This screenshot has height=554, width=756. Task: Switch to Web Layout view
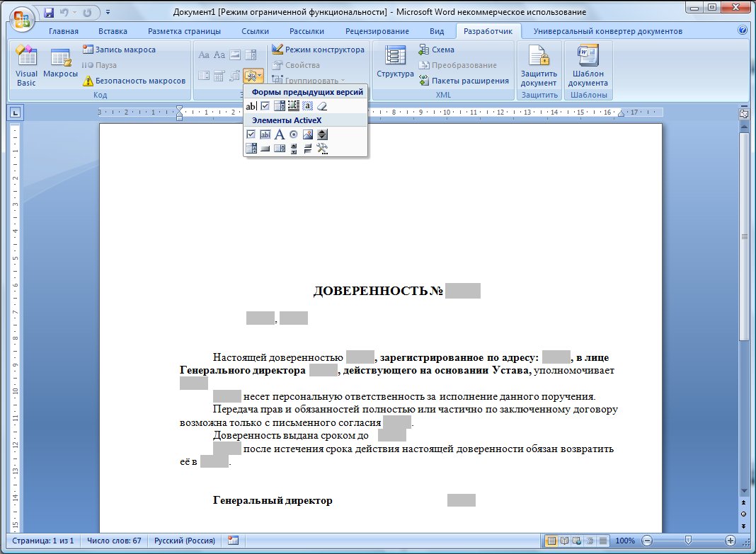(x=577, y=541)
